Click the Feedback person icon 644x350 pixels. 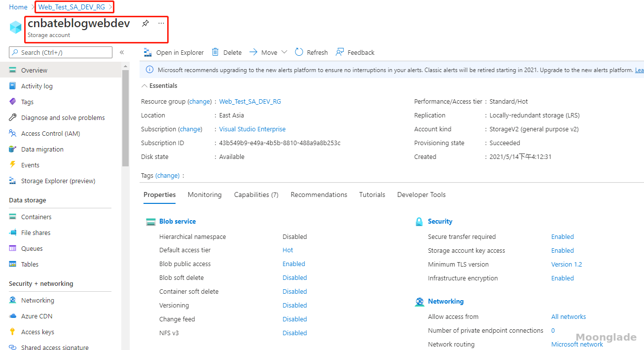[340, 52]
